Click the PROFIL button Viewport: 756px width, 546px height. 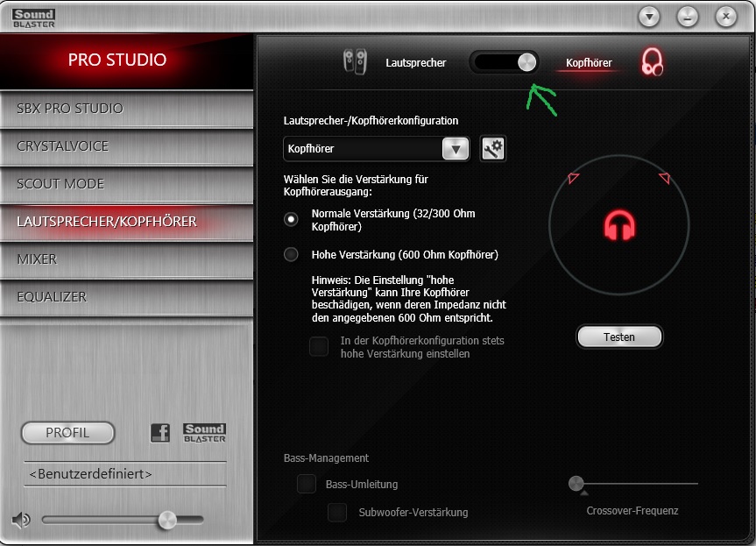pyautogui.click(x=68, y=433)
